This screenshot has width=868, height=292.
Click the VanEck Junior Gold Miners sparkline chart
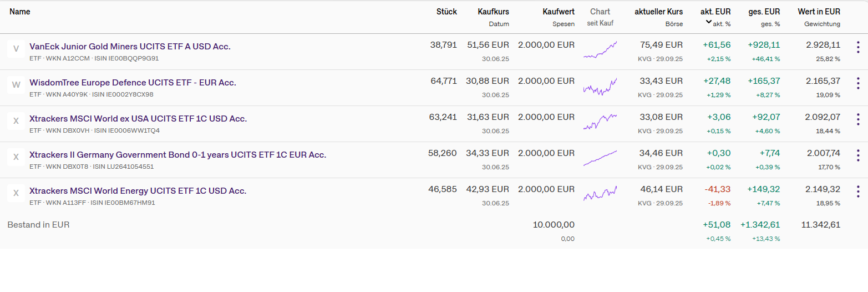600,50
